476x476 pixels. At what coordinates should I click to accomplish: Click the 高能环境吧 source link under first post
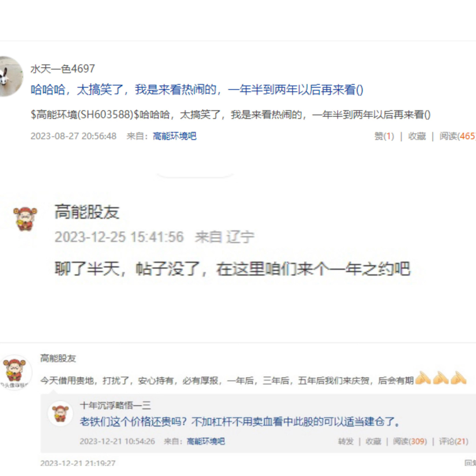click(174, 136)
